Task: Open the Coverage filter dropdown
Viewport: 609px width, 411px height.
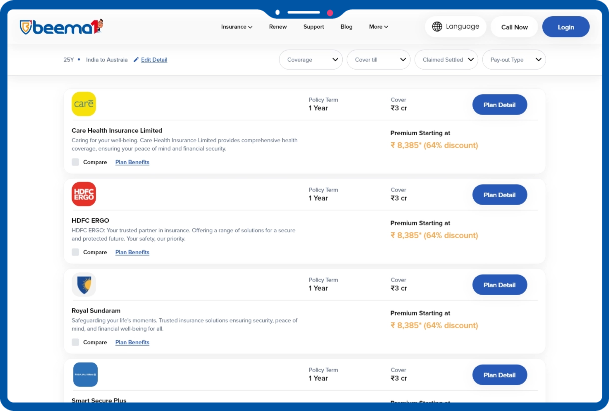Action: tap(311, 60)
